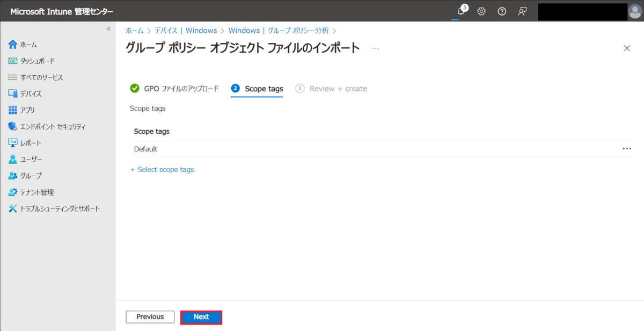
Task: Click the Devices icon in sidebar
Action: [13, 93]
